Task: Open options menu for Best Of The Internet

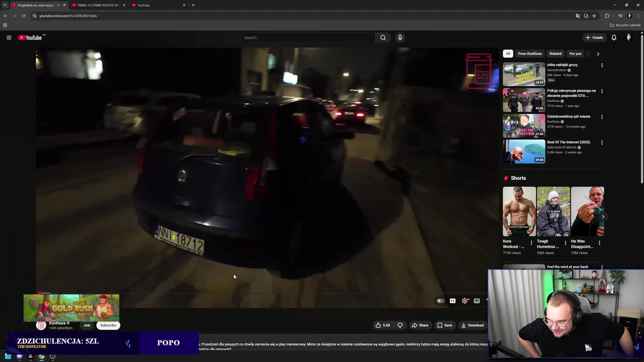Action: coord(602,143)
